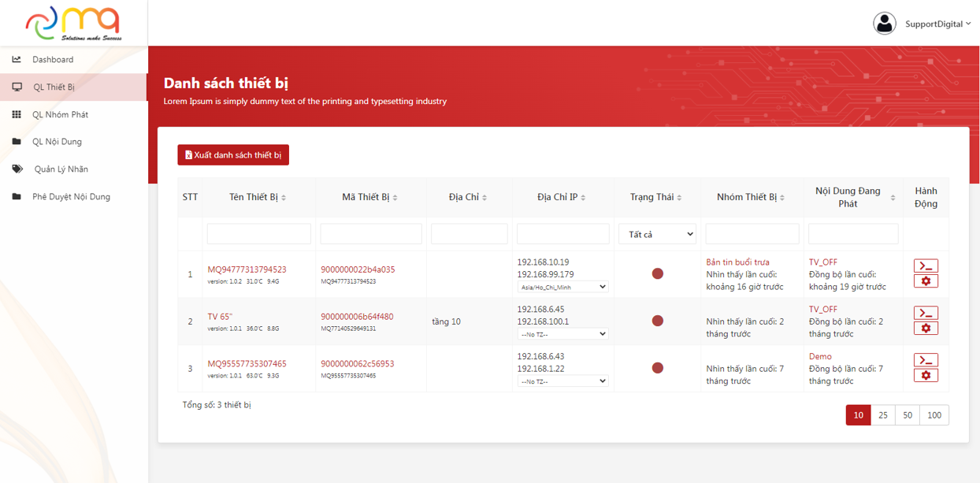This screenshot has width=980, height=483.
Task: Click settings gear for TV 65" device
Action: pyautogui.click(x=926, y=329)
